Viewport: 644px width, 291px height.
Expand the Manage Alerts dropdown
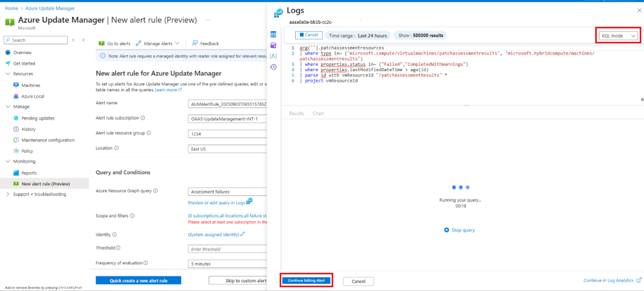click(x=177, y=43)
